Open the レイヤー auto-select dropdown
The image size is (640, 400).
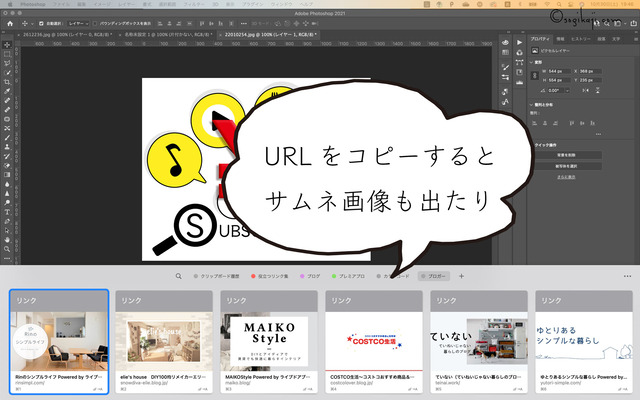point(78,24)
